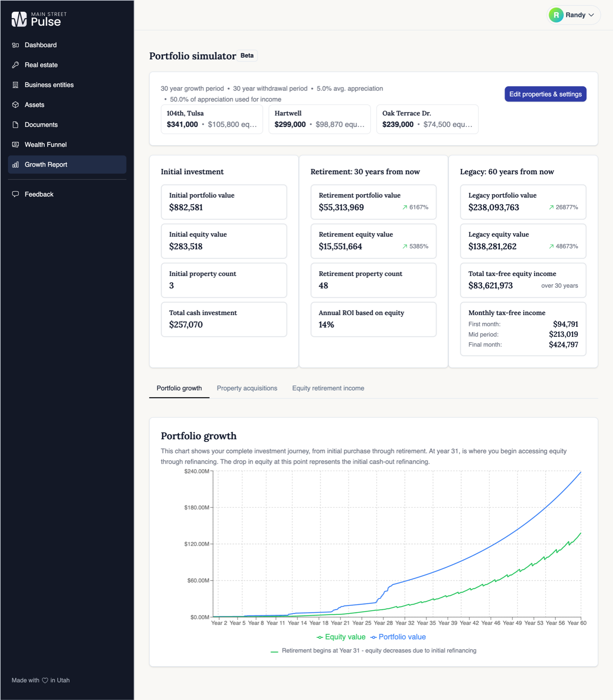Click the Documents file icon

[15, 125]
